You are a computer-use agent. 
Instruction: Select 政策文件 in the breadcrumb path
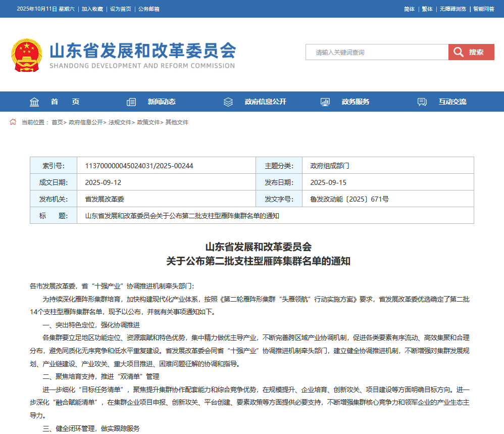148,122
